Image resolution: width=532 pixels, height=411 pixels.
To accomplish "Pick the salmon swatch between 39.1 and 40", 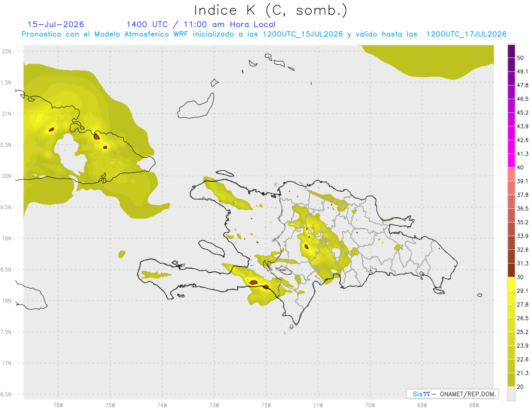I will (511, 174).
